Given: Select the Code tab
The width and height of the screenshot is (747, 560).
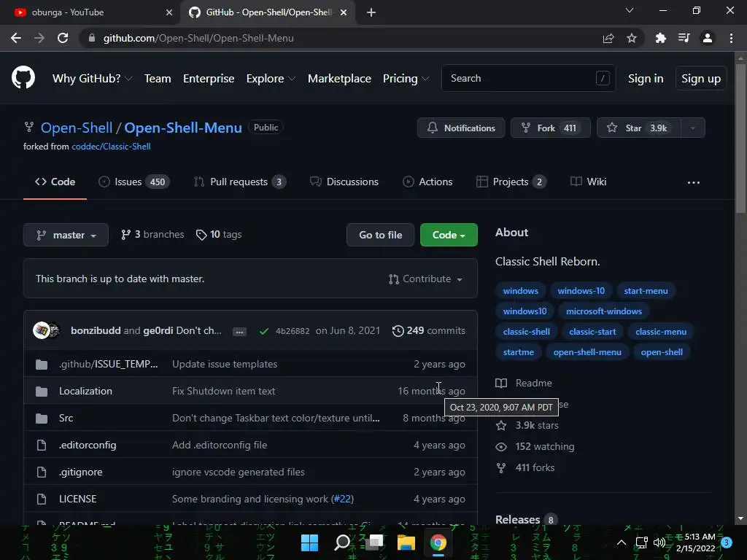Looking at the screenshot, I should click(55, 182).
